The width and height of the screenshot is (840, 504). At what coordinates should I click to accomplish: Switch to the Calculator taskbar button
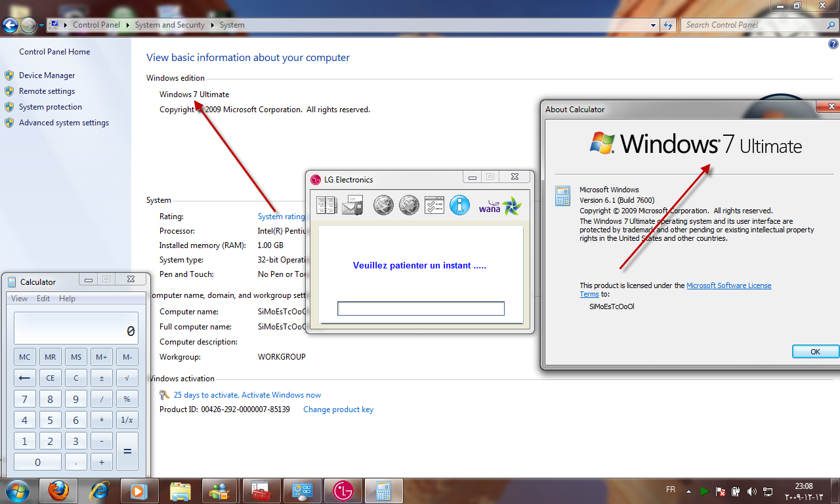pyautogui.click(x=383, y=490)
